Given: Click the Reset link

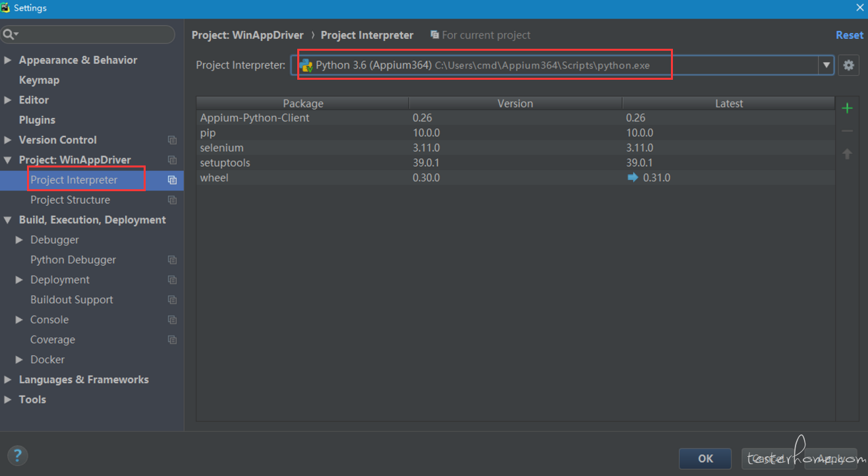Looking at the screenshot, I should (x=849, y=35).
